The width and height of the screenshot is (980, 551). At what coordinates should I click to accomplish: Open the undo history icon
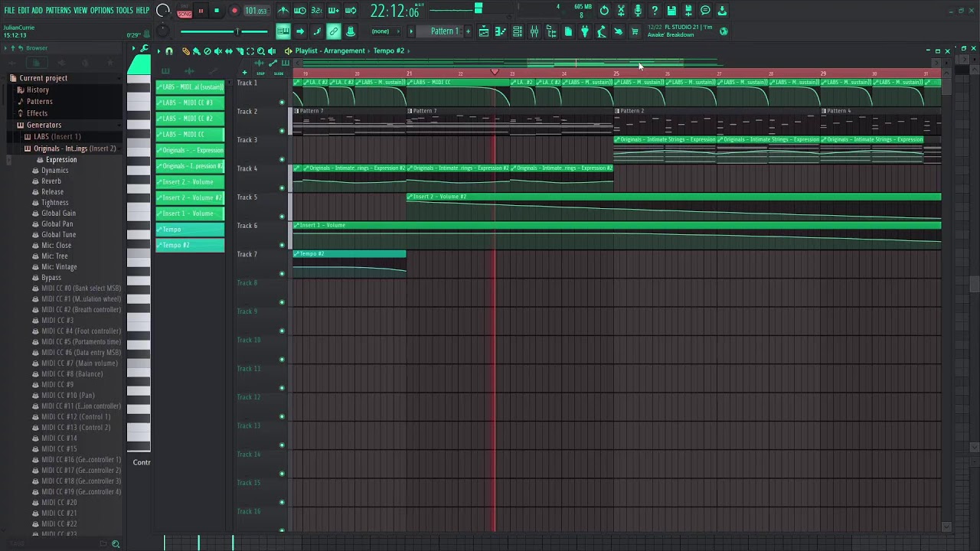click(x=604, y=11)
